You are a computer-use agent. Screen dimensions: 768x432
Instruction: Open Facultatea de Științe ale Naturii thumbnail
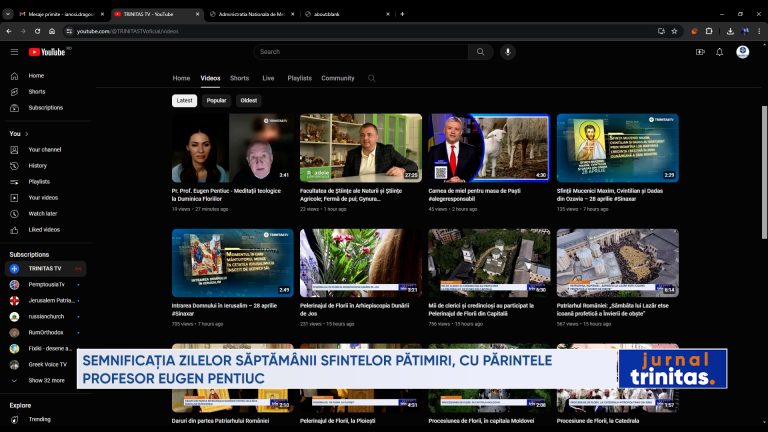point(361,148)
